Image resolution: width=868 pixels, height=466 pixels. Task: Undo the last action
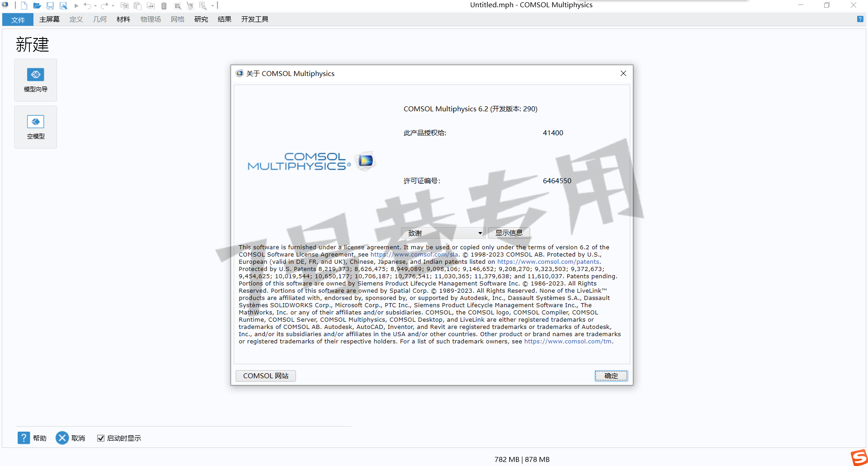(87, 6)
